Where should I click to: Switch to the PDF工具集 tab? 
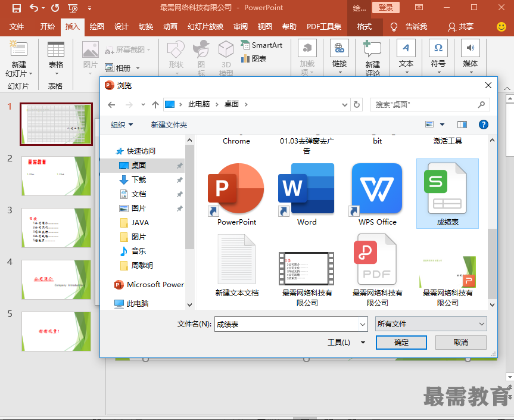coord(324,27)
